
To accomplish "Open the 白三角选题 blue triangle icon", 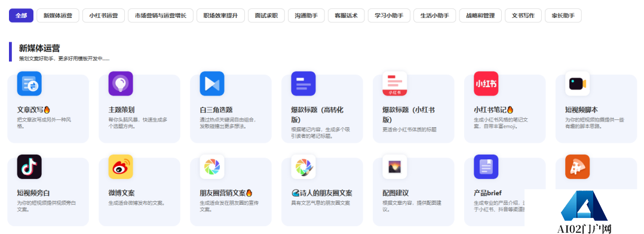I will click(x=212, y=84).
